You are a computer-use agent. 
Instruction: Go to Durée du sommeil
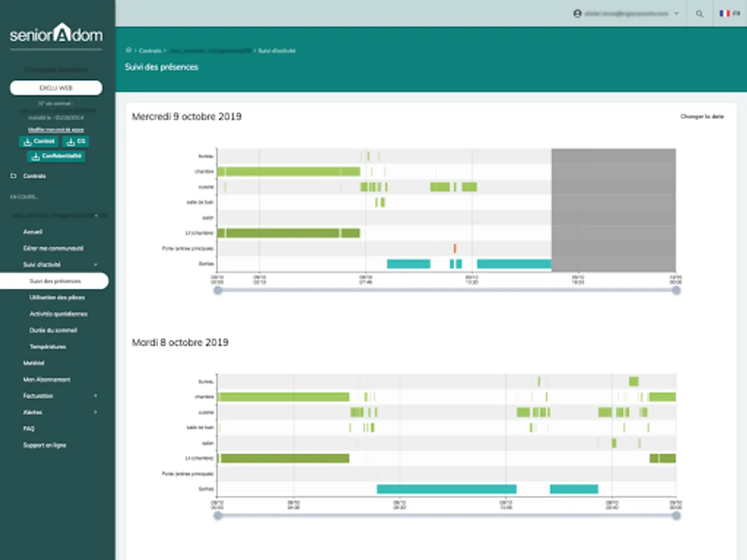tap(53, 330)
